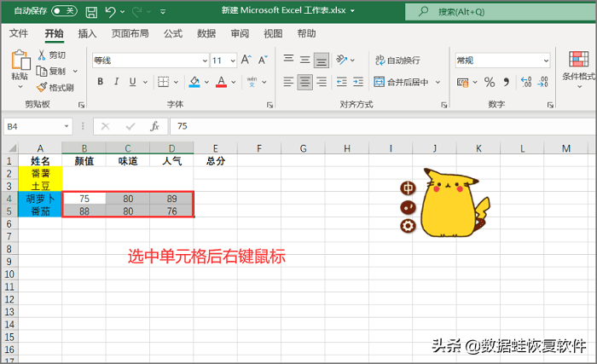597x364 pixels.
Task: Open the merge and center dropdown
Action: pyautogui.click(x=438, y=82)
